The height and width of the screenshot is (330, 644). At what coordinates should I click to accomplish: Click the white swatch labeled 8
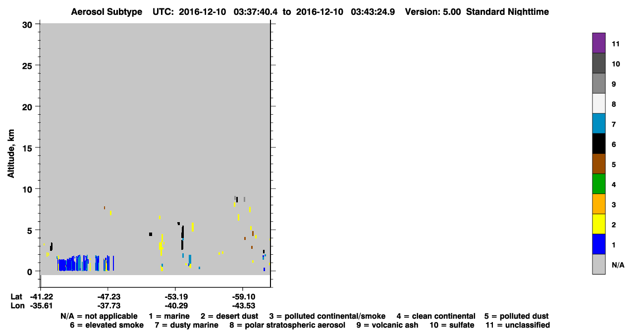(x=598, y=103)
